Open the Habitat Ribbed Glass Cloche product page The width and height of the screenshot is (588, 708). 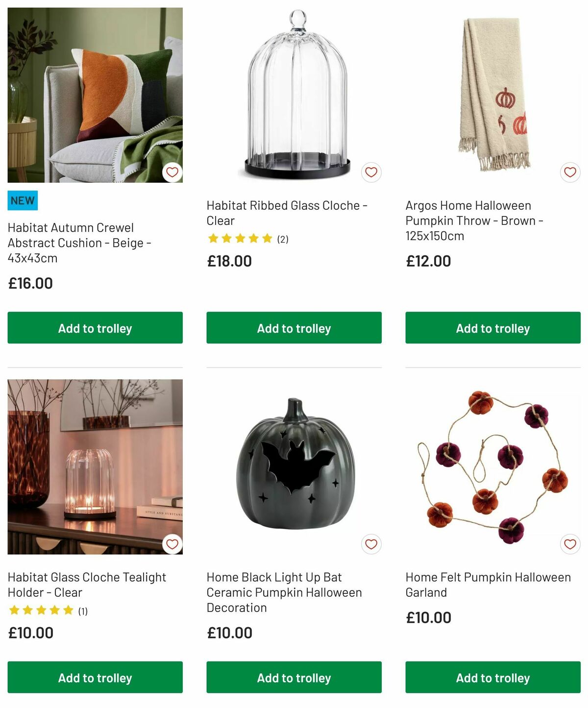pos(287,213)
